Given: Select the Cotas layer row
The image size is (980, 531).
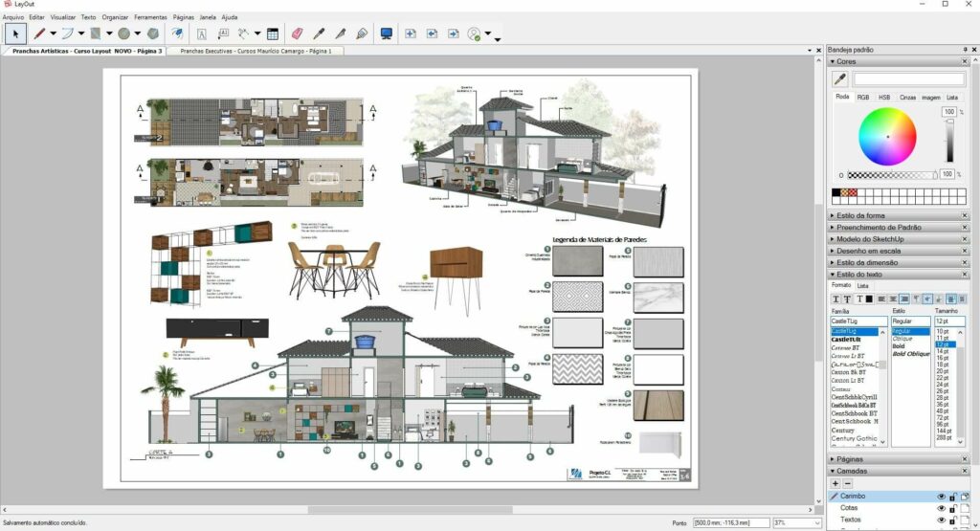Looking at the screenshot, I should [899, 508].
